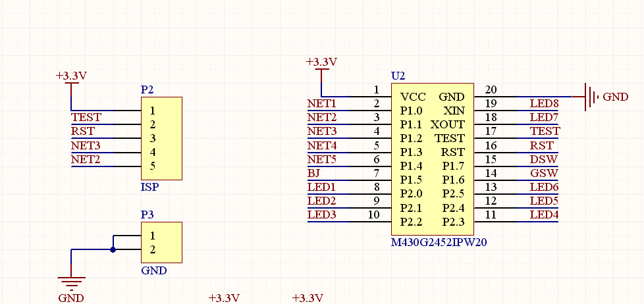
Task: Select the P2 ISP connector body
Action: [x=161, y=138]
